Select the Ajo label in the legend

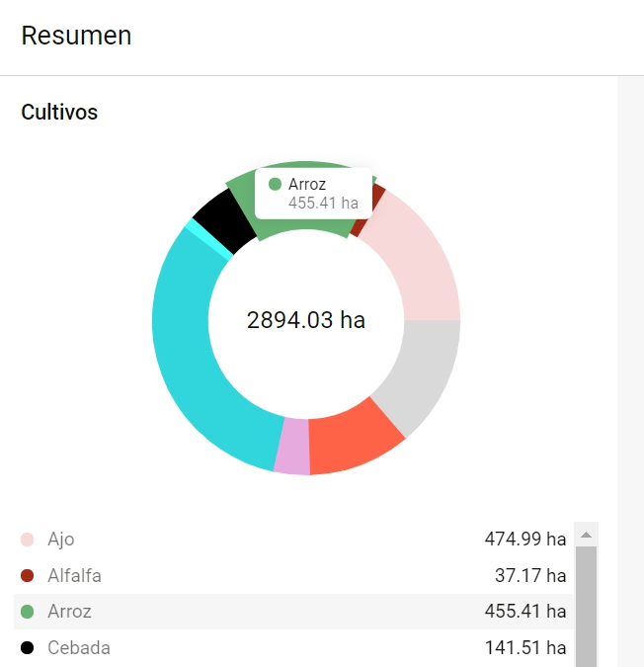click(x=61, y=540)
